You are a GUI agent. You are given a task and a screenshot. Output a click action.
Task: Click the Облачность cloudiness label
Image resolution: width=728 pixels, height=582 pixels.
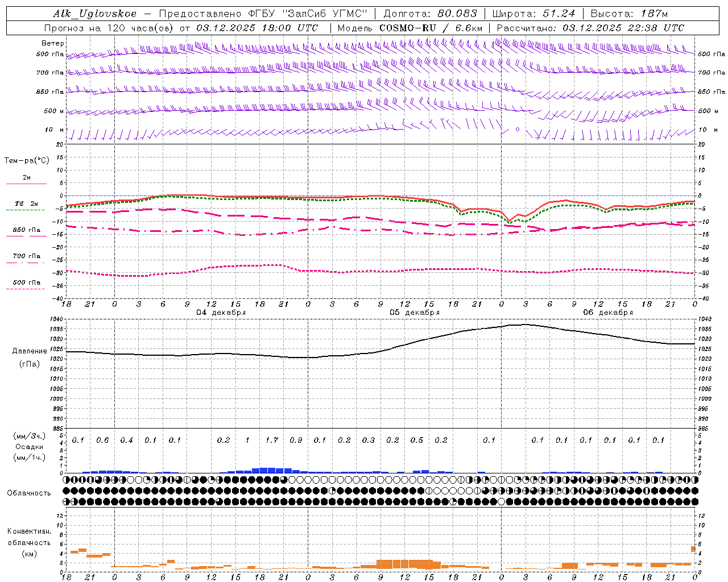tap(28, 493)
